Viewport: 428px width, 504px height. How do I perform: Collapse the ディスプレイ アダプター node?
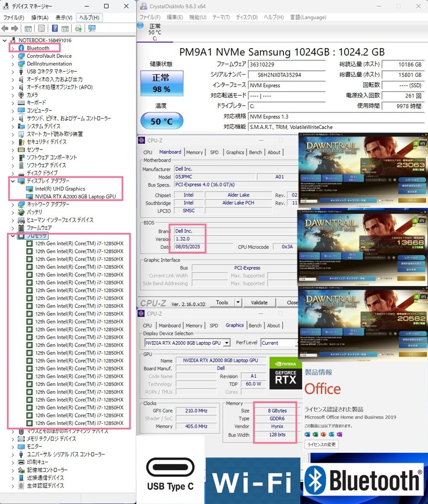click(x=12, y=181)
